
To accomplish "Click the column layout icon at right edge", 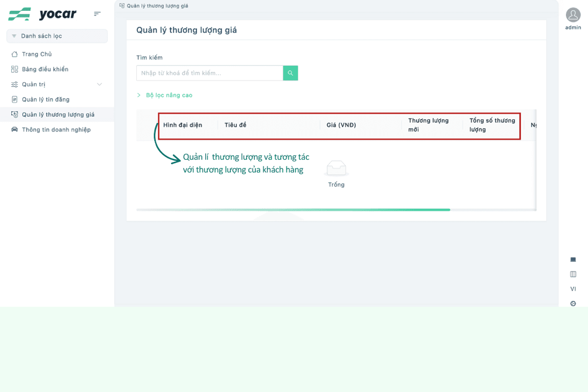I will click(573, 274).
